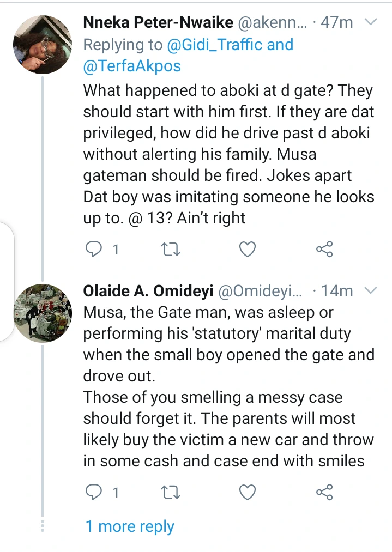This screenshot has width=392, height=552.
Task: Reply to Nneka Peter-Nwaike's tweet
Action: [x=94, y=250]
